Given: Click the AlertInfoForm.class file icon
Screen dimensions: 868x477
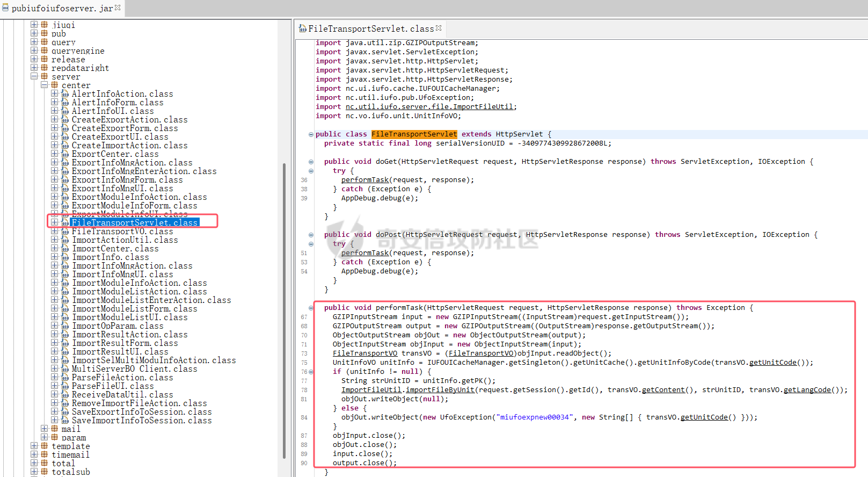Looking at the screenshot, I should (64, 102).
